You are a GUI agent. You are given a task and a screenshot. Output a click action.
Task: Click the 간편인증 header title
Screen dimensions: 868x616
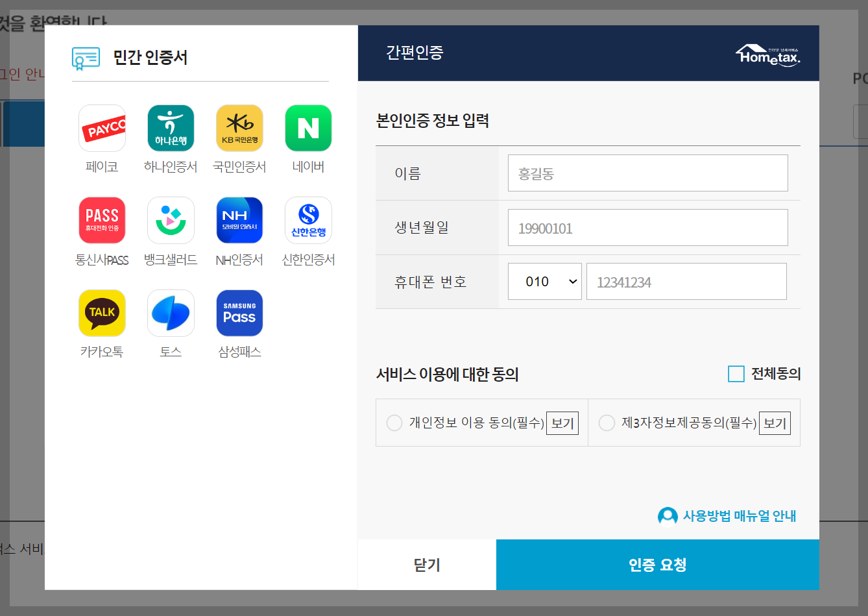coord(415,53)
